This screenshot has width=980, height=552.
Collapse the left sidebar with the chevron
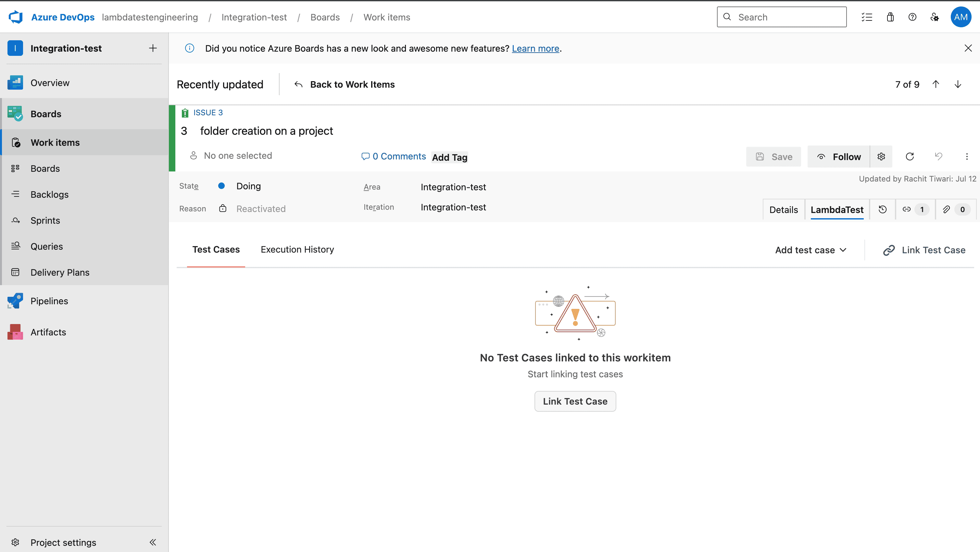153,542
